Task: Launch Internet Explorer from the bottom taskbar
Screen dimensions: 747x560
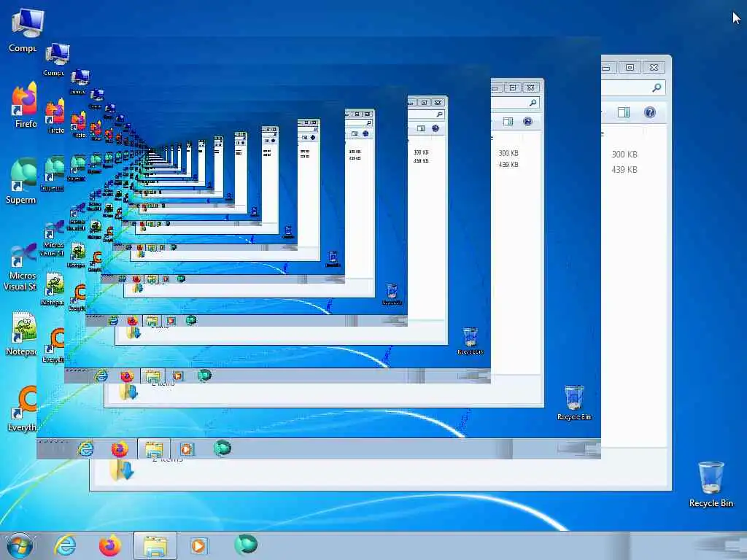Action: coord(65,545)
